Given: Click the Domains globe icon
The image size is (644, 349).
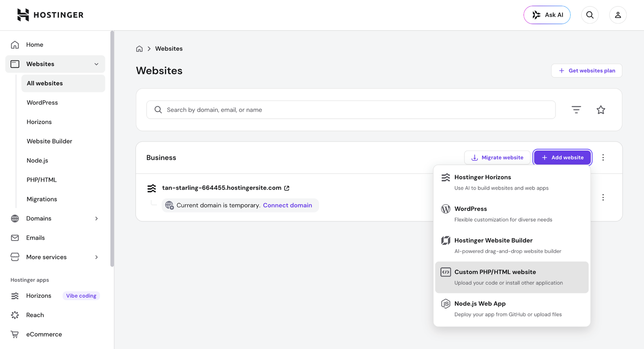Looking at the screenshot, I should (x=15, y=218).
